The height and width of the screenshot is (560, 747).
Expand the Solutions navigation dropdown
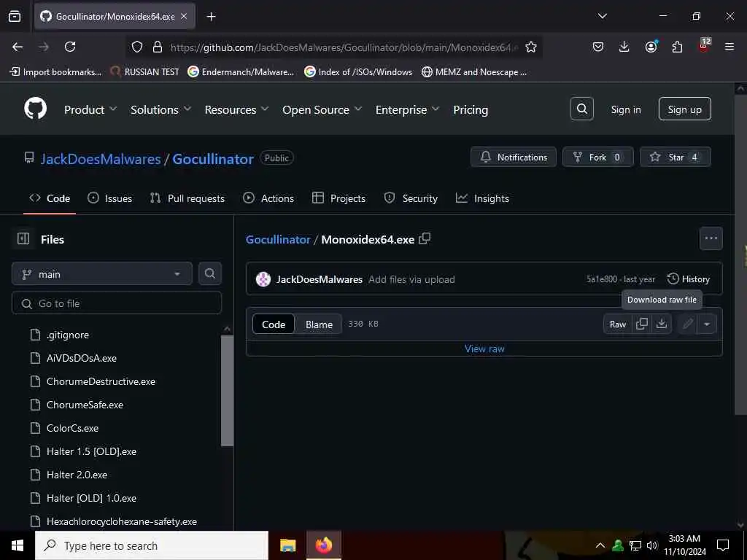tap(161, 109)
